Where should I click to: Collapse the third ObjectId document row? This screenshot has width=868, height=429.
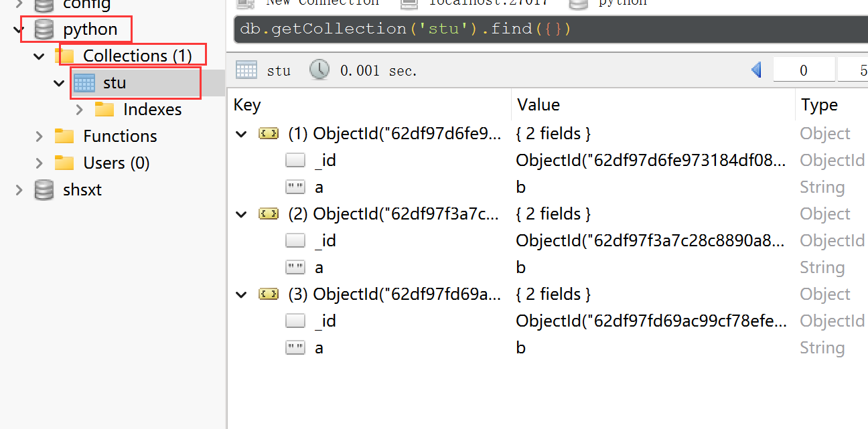click(240, 294)
